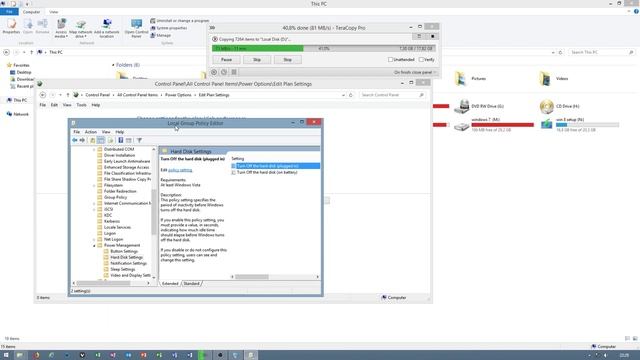Select Group Policy folder in the tree

click(x=116, y=198)
